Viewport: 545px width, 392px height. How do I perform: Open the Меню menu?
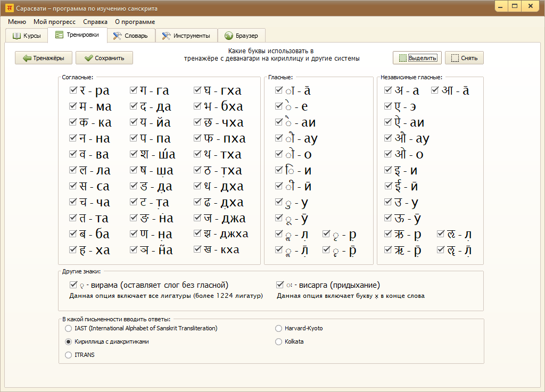click(17, 22)
